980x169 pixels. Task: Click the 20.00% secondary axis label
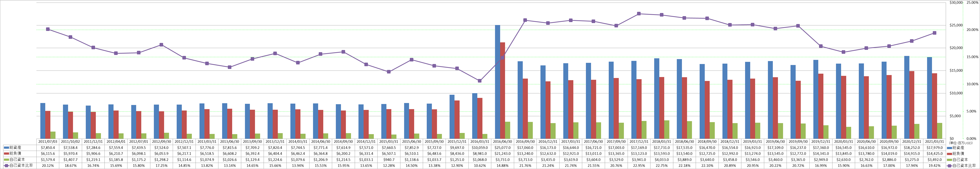pos(973,30)
